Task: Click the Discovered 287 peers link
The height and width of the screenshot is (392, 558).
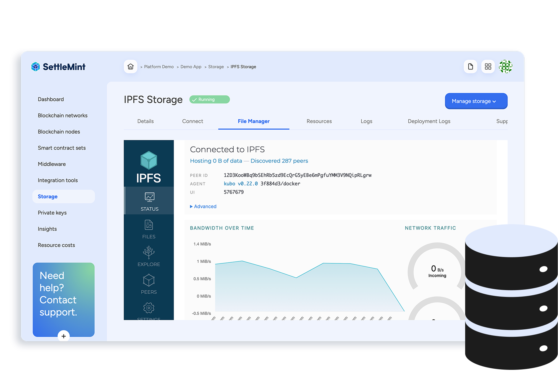Action: click(279, 161)
